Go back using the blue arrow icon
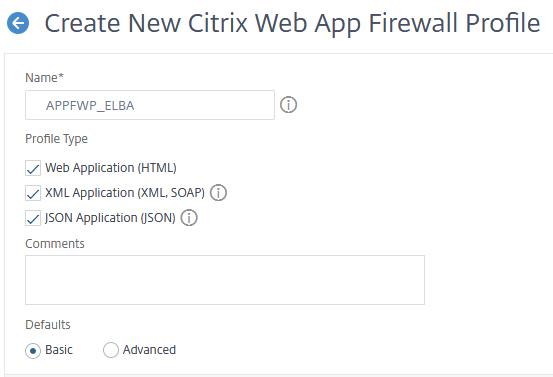The width and height of the screenshot is (553, 377). 18,23
